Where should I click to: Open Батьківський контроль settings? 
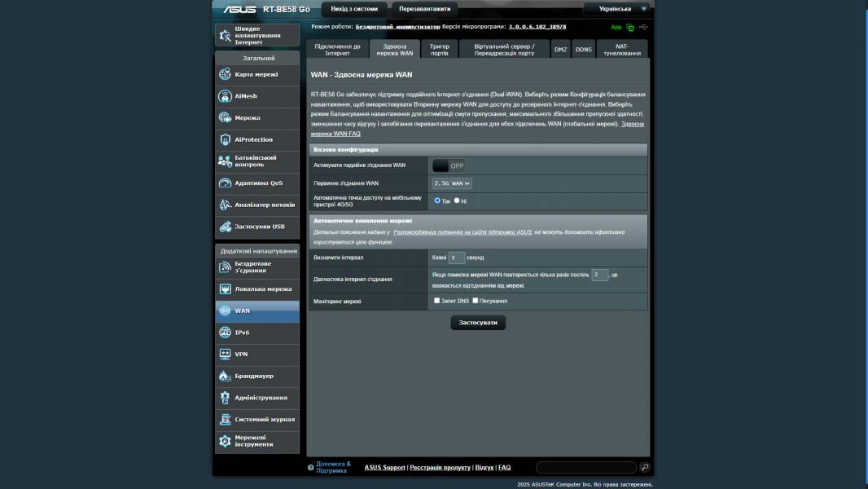coord(252,161)
